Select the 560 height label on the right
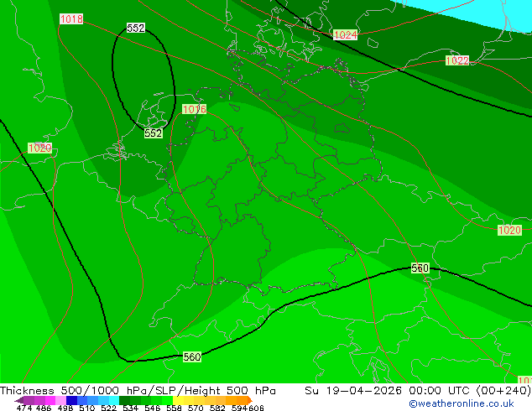This screenshot has height=411, width=532. [420, 268]
